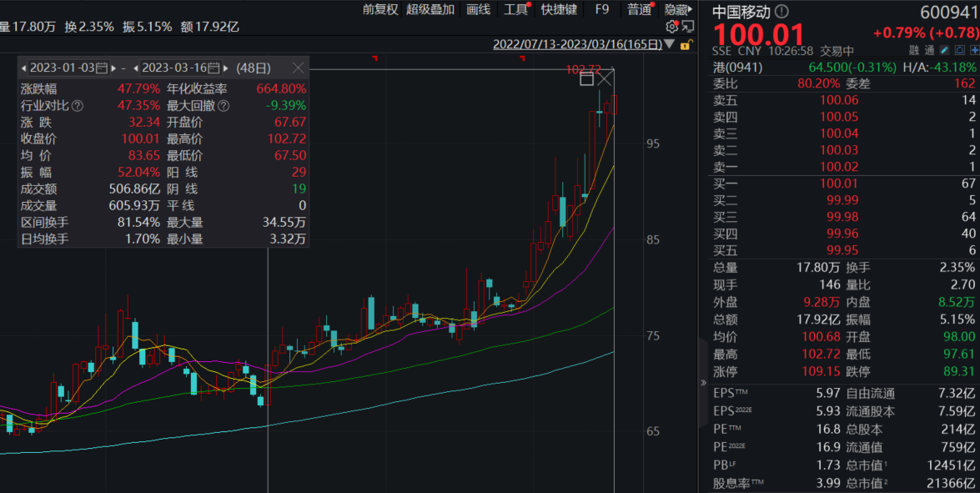Image resolution: width=980 pixels, height=493 pixels.
Task: Click the 融 margin trading badge
Action: tap(914, 51)
